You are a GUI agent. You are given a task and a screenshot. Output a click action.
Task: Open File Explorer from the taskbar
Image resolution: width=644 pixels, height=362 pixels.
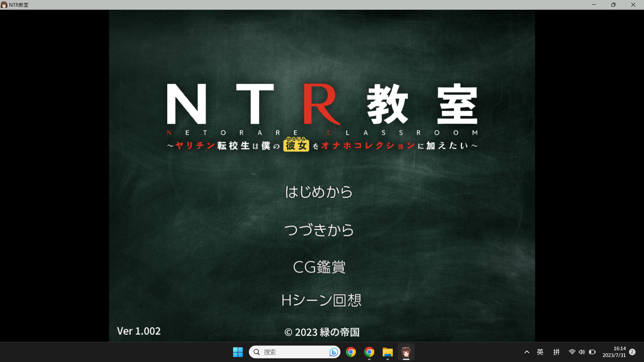pyautogui.click(x=387, y=352)
